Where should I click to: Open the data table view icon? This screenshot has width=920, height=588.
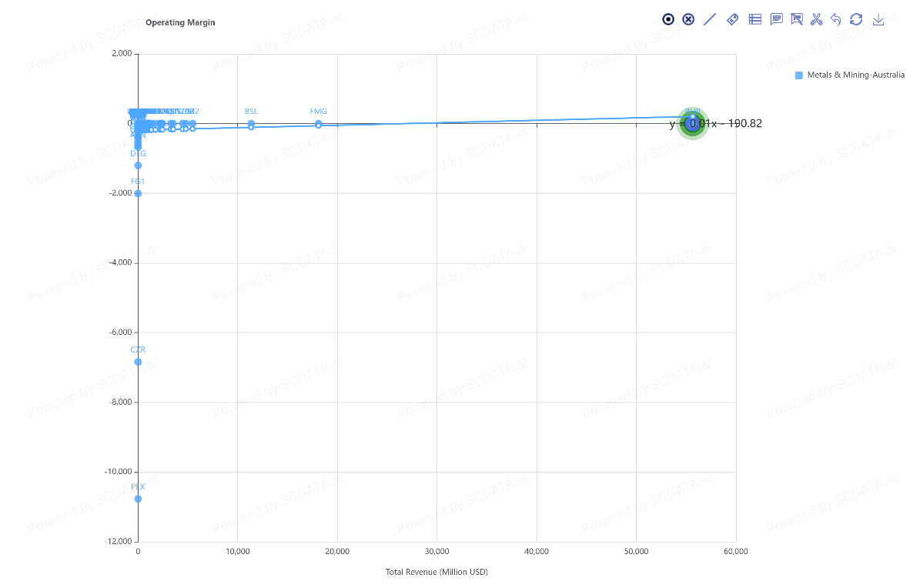coord(755,19)
